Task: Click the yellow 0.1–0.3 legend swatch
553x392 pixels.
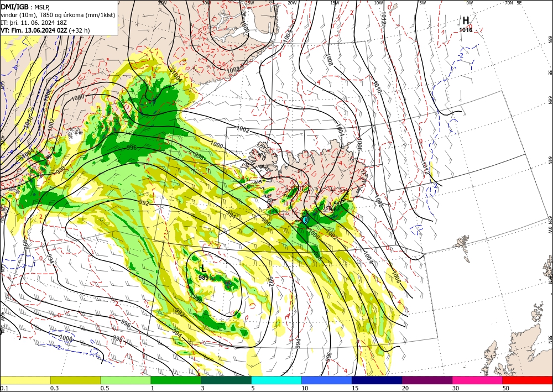Action: pyautogui.click(x=25, y=380)
